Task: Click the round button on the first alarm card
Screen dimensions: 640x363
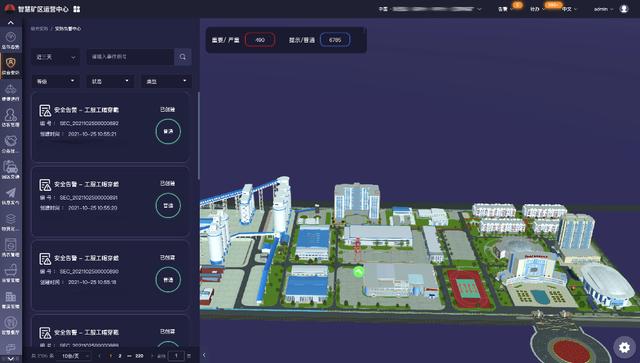Action: coord(168,131)
